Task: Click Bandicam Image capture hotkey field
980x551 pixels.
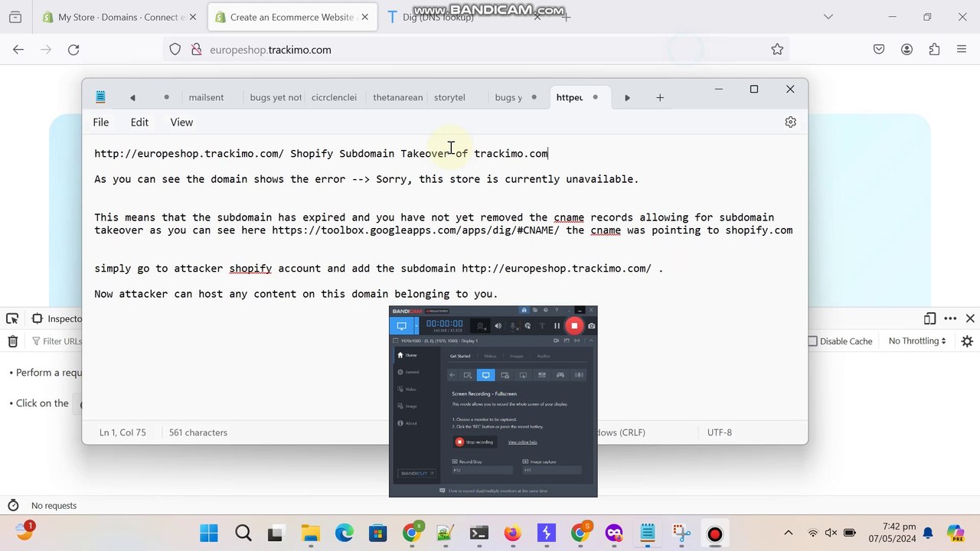Action: pos(552,470)
